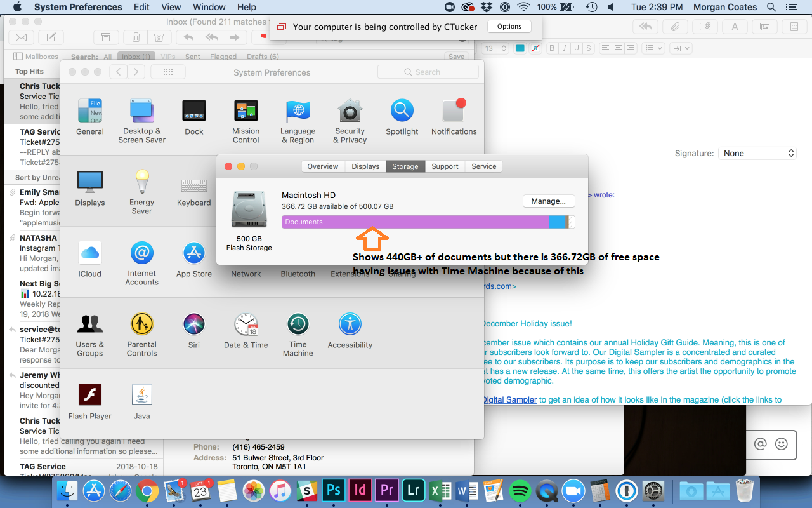
Task: Open Desktop & Screen Saver preferences
Action: coord(142,121)
